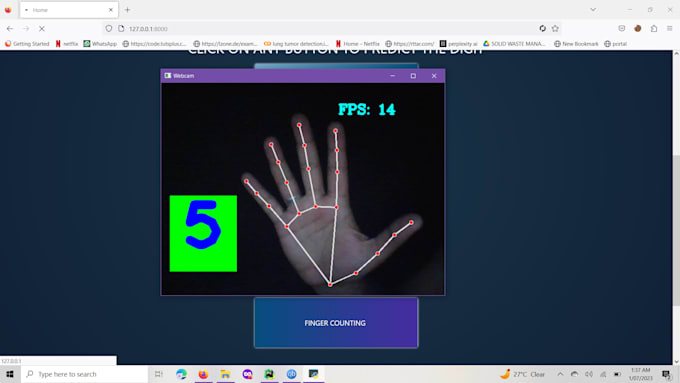Click the FINGER COUNTING button
680x383 pixels.
(336, 323)
